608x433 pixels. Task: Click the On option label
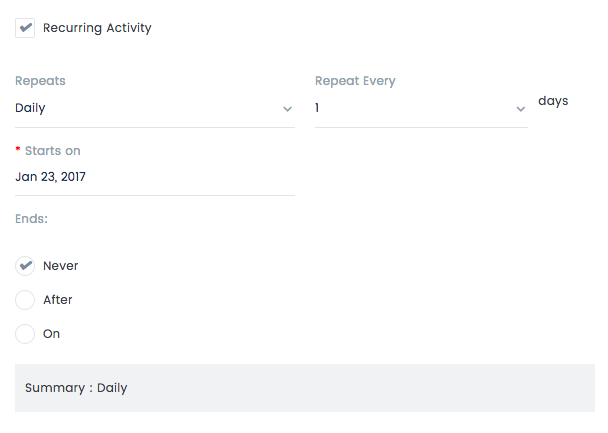coord(51,334)
